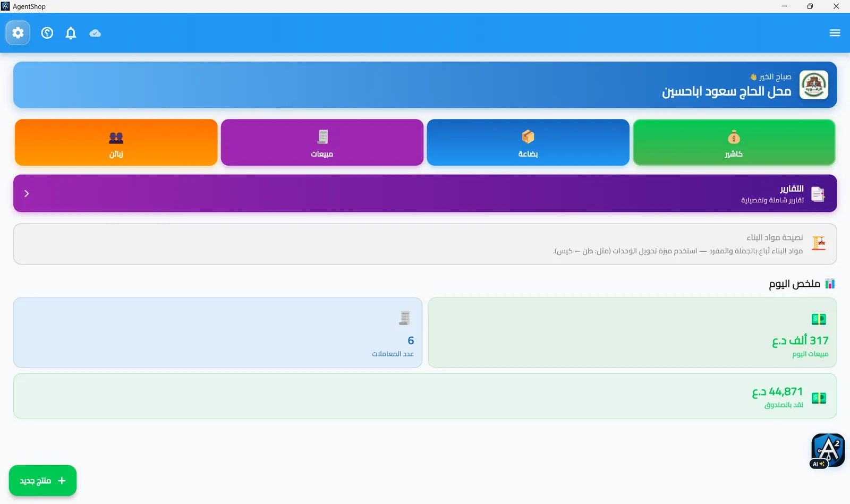Restore down the AgentShop window
Image resolution: width=850 pixels, height=504 pixels.
click(x=810, y=6)
